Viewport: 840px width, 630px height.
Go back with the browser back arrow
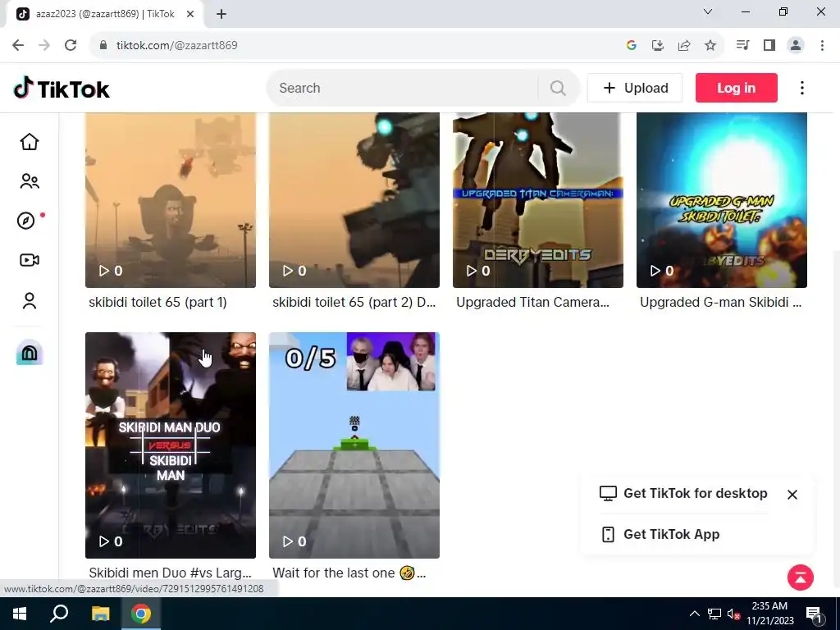click(18, 45)
